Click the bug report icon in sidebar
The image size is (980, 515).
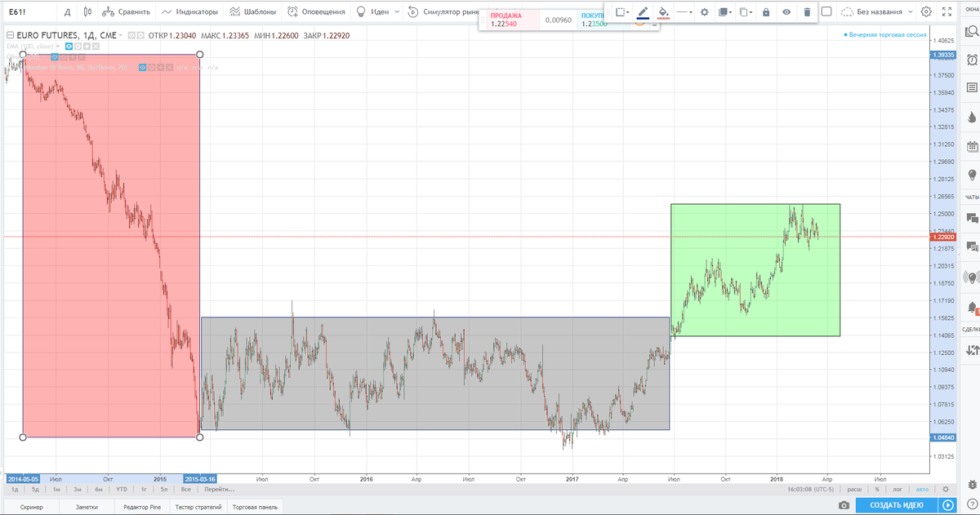pos(972,484)
